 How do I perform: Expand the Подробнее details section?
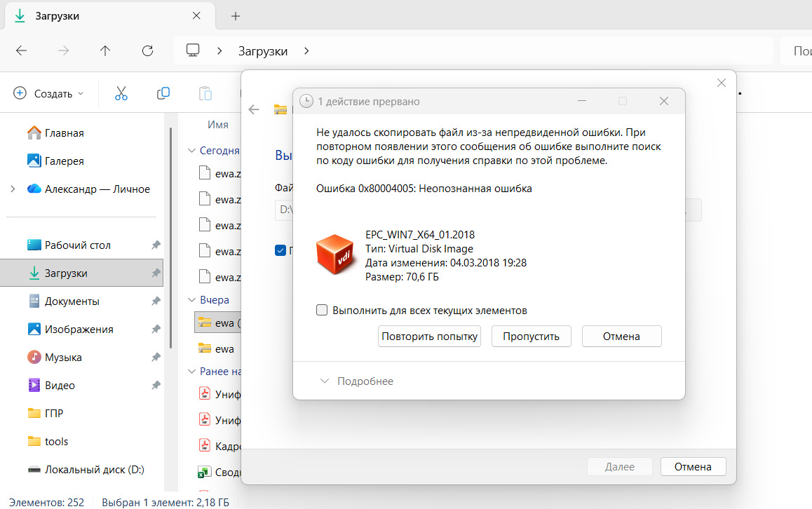[x=357, y=381]
